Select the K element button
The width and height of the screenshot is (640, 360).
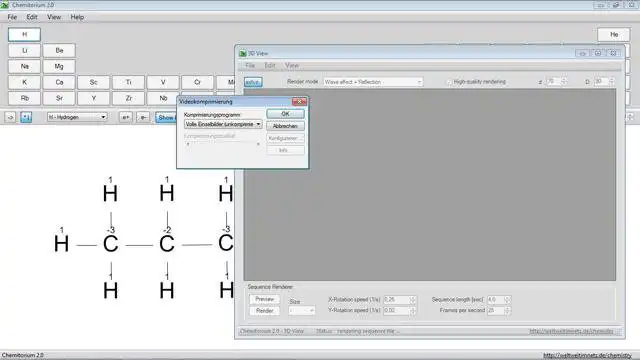pos(24,82)
